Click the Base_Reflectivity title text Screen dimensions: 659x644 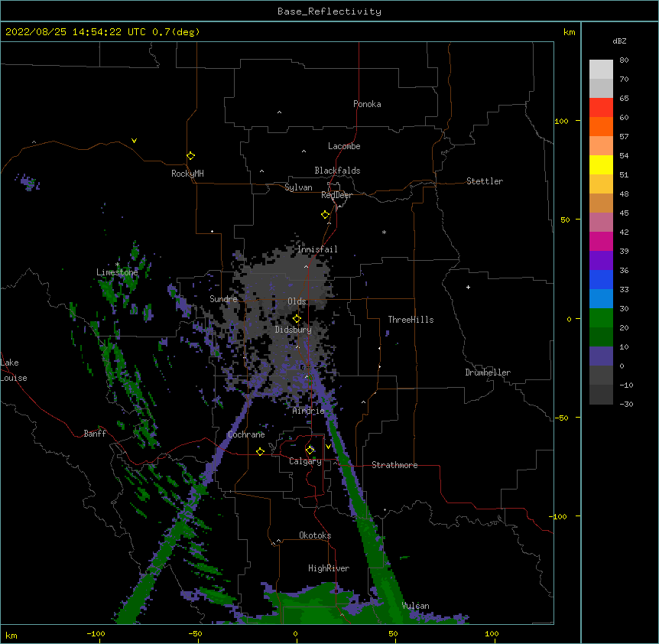coord(329,11)
